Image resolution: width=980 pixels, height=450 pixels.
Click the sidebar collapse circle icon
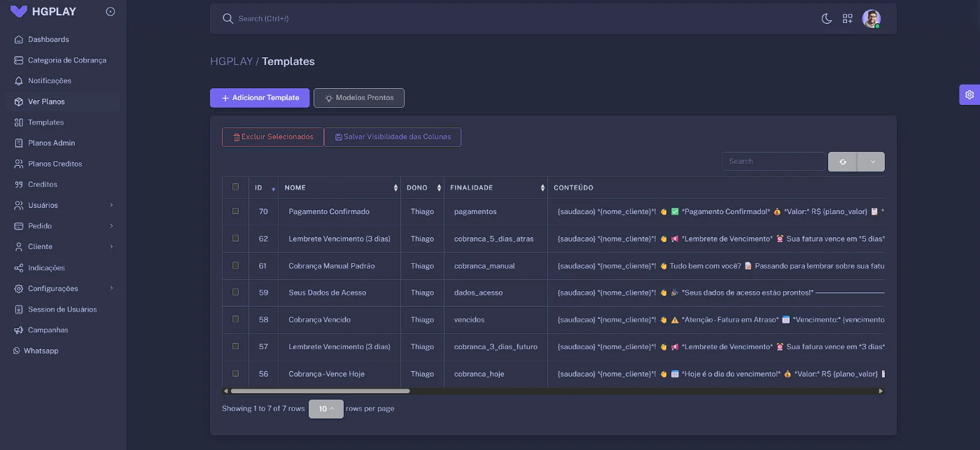(x=110, y=12)
